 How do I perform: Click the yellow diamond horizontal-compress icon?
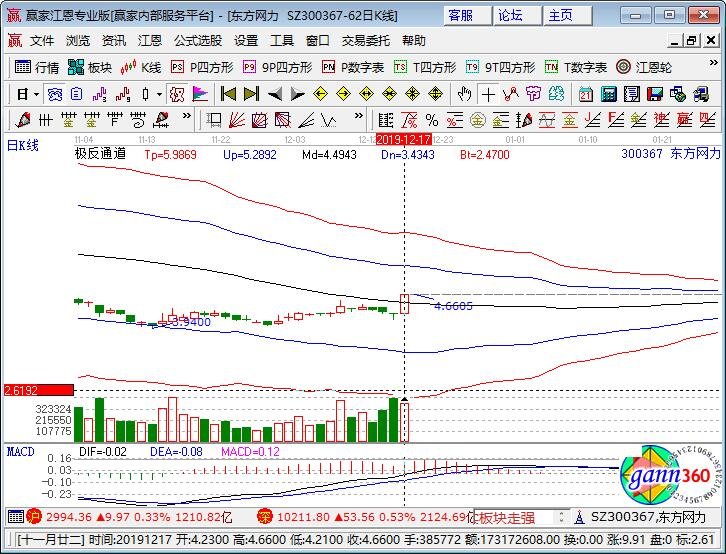[389, 94]
